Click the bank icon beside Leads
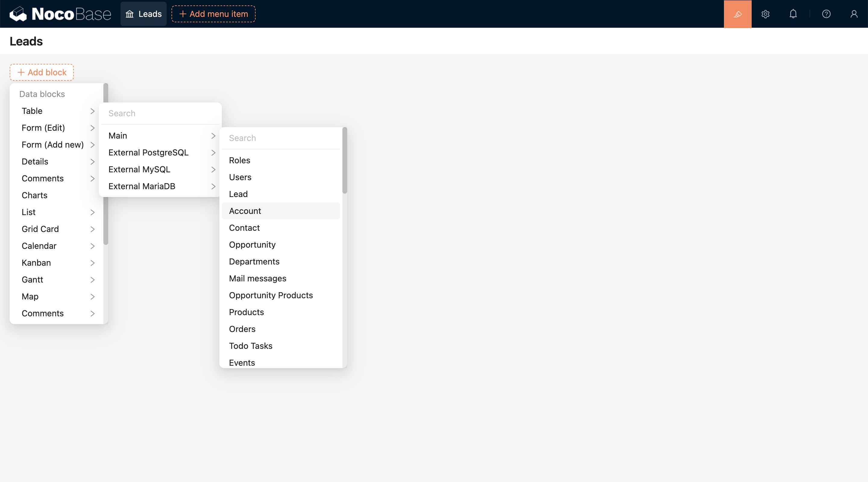Viewport: 868px width, 482px height. [130, 14]
